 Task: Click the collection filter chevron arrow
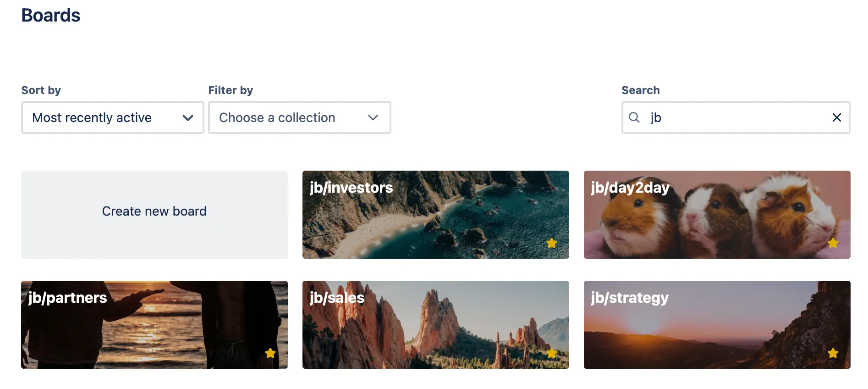373,118
